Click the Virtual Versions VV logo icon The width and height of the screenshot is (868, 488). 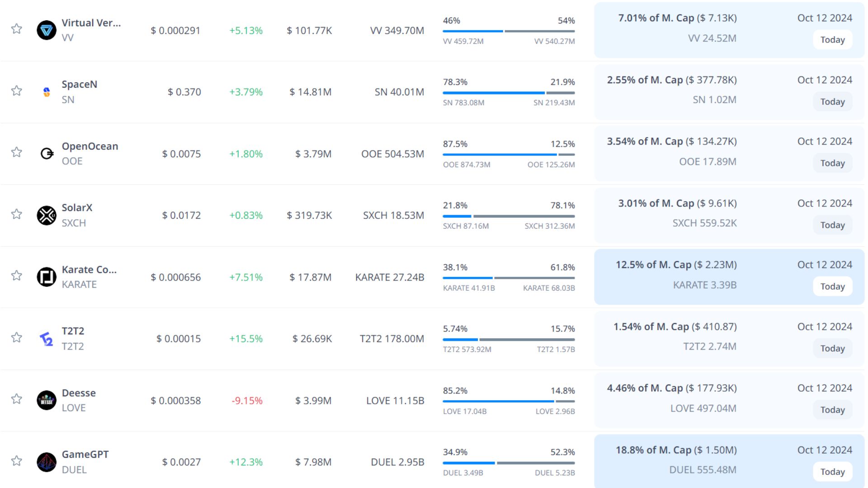[x=46, y=30]
